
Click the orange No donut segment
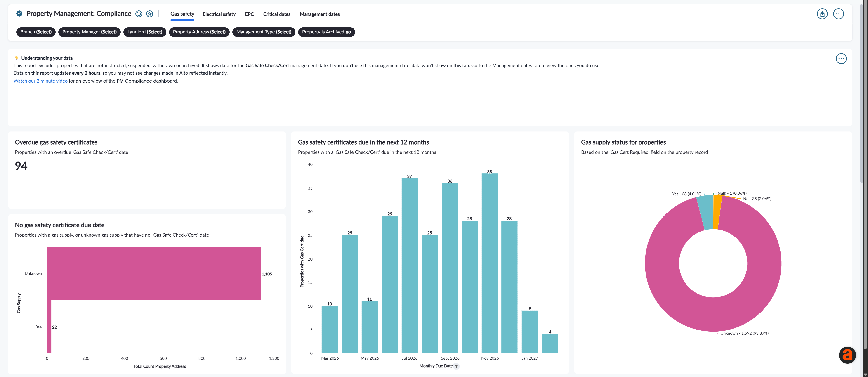(x=717, y=212)
